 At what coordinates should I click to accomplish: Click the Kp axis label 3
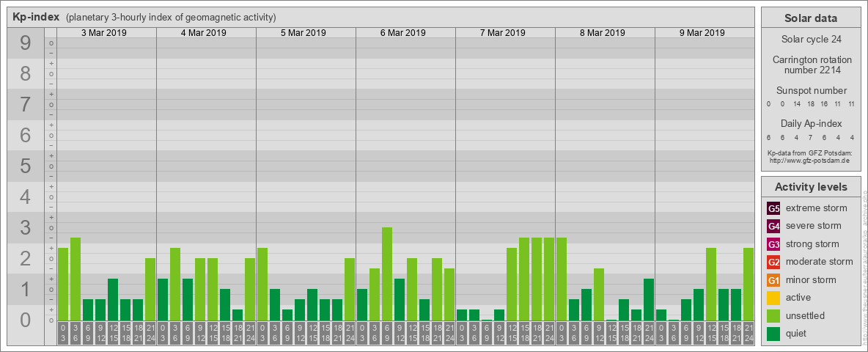[26, 227]
